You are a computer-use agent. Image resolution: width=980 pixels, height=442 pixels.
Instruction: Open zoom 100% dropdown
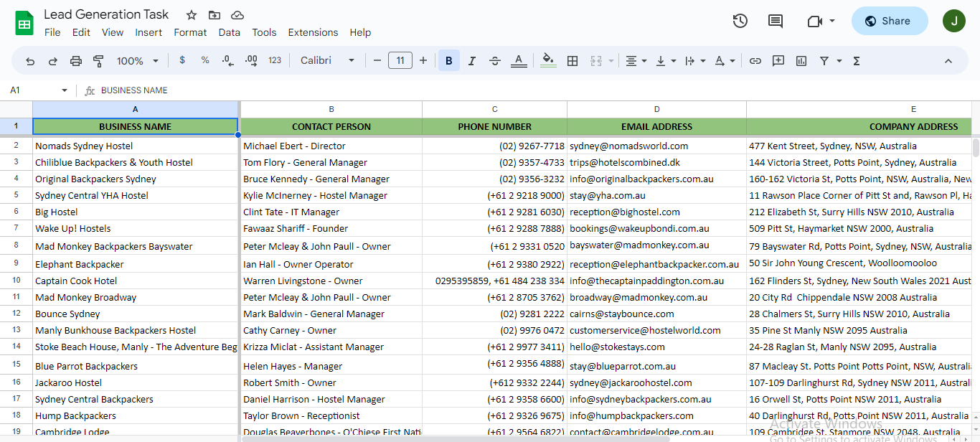click(x=138, y=61)
